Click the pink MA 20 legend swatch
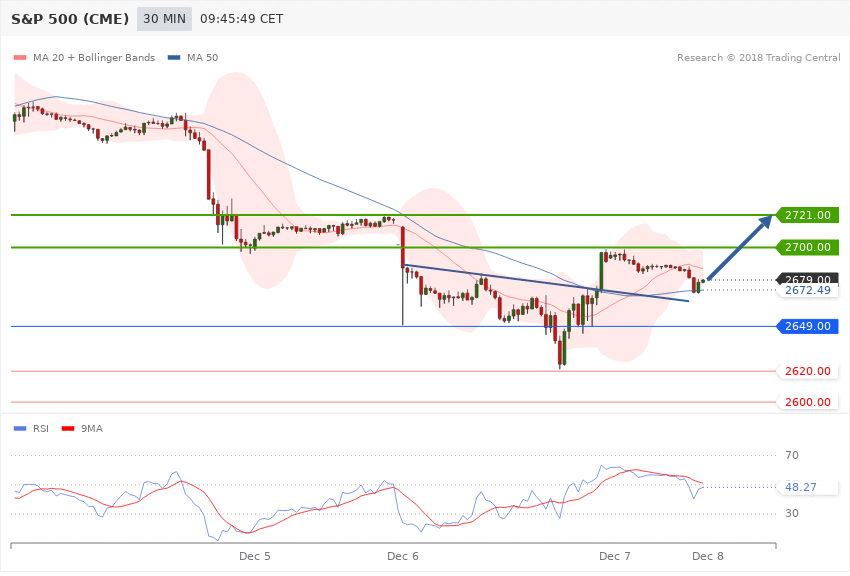This screenshot has width=850, height=576. point(20,57)
